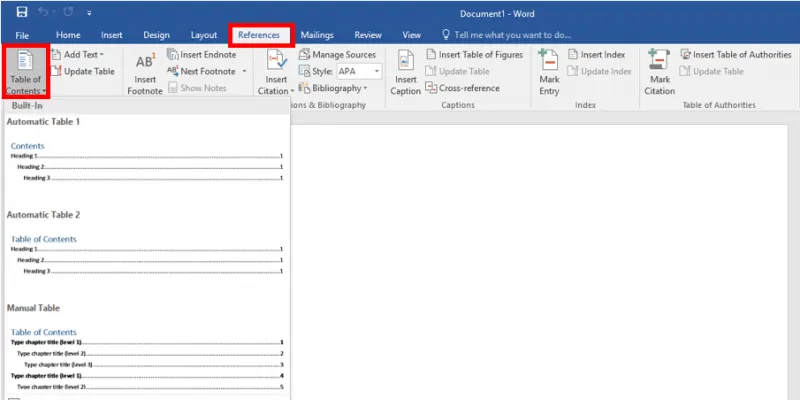Switch to the Design tab
The width and height of the screenshot is (800, 400).
(x=156, y=35)
